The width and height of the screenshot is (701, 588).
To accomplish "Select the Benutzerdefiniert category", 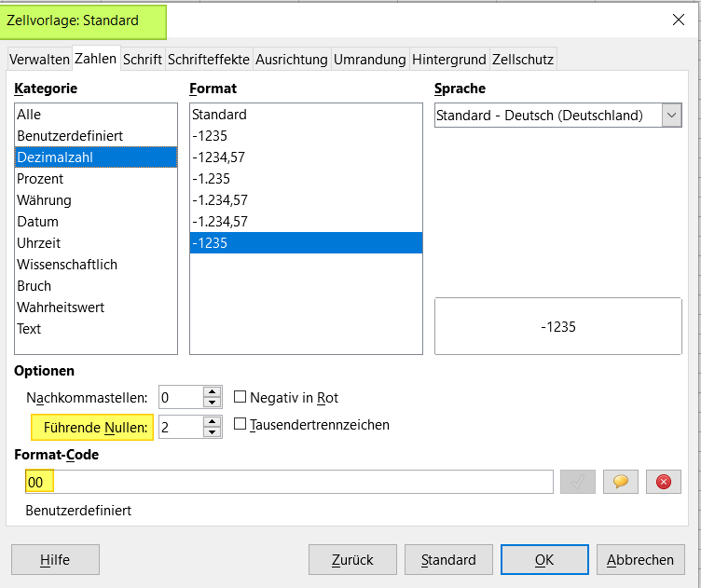I will pos(96,136).
